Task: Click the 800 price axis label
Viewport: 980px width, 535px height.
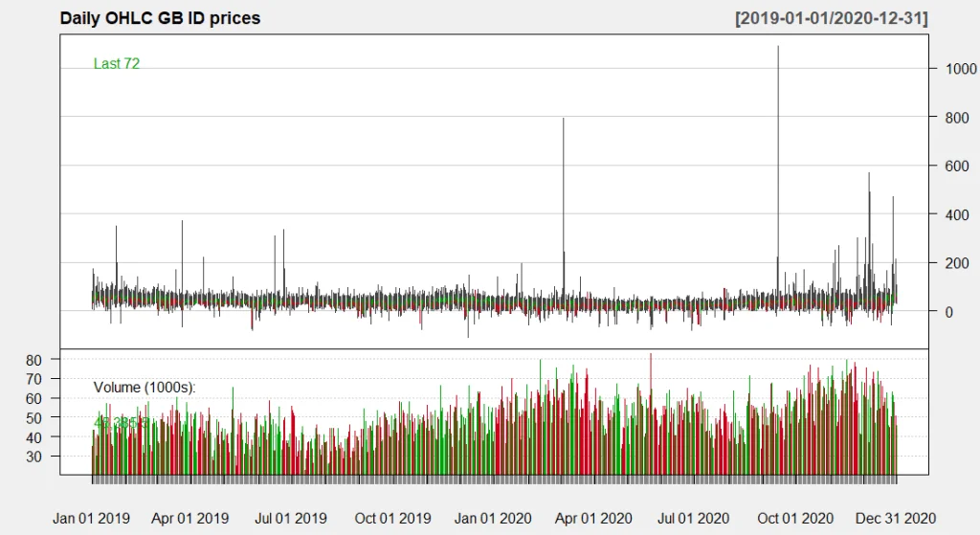Action: pyautogui.click(x=956, y=117)
